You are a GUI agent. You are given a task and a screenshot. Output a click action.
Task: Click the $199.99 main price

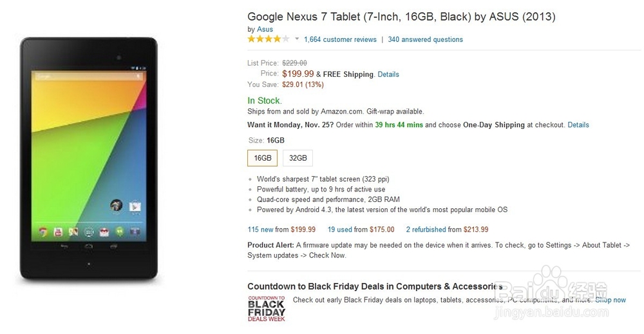tap(298, 74)
